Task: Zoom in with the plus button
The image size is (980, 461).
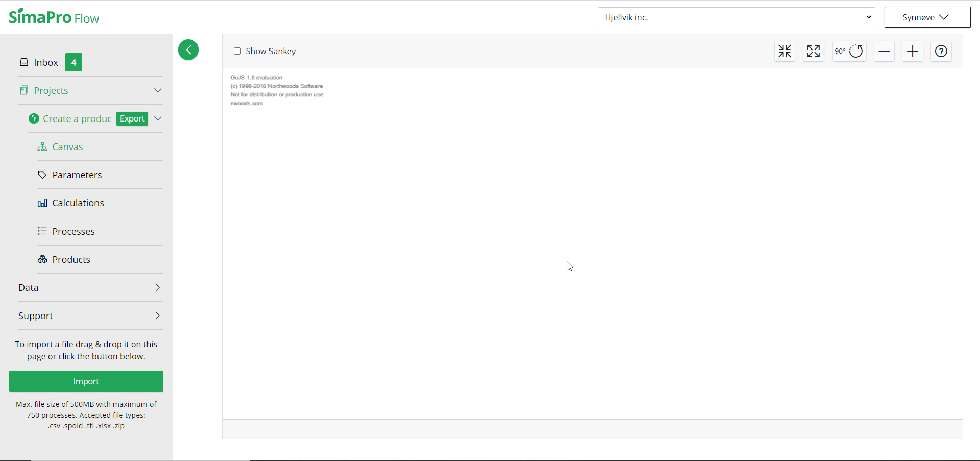Action: (x=913, y=51)
